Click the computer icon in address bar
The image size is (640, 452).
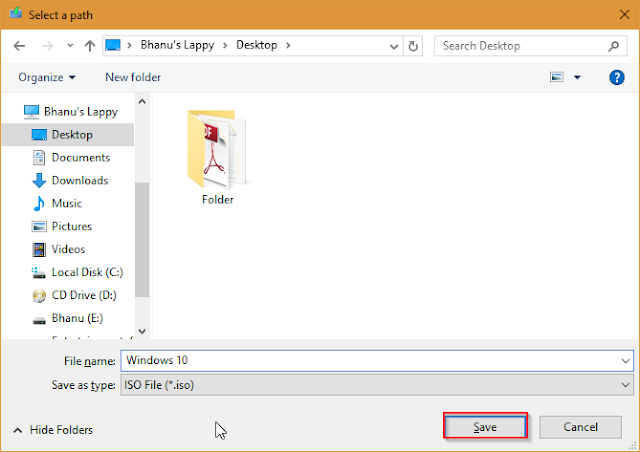pyautogui.click(x=113, y=45)
